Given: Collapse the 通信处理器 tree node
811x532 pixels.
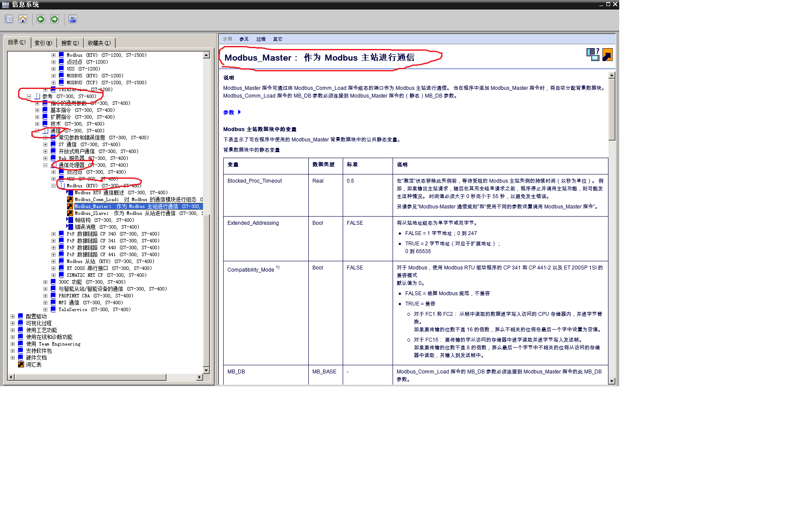Looking at the screenshot, I should coord(45,165).
